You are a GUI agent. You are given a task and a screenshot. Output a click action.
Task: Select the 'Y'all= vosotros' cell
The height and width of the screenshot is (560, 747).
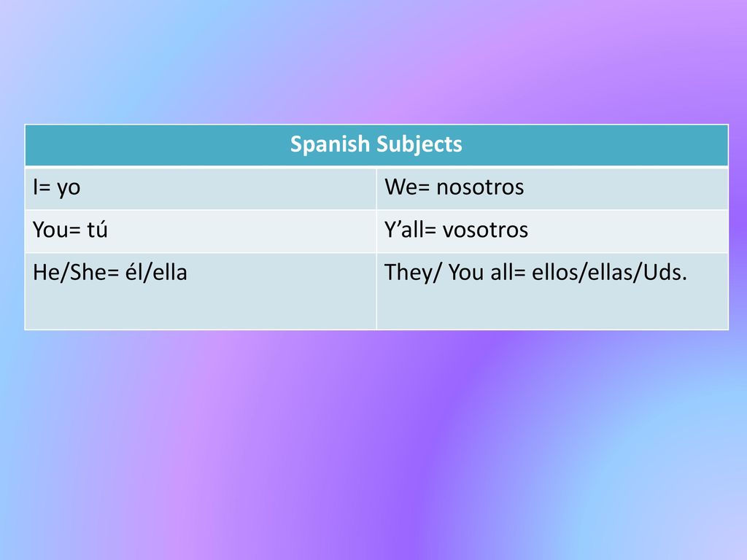tap(553, 231)
